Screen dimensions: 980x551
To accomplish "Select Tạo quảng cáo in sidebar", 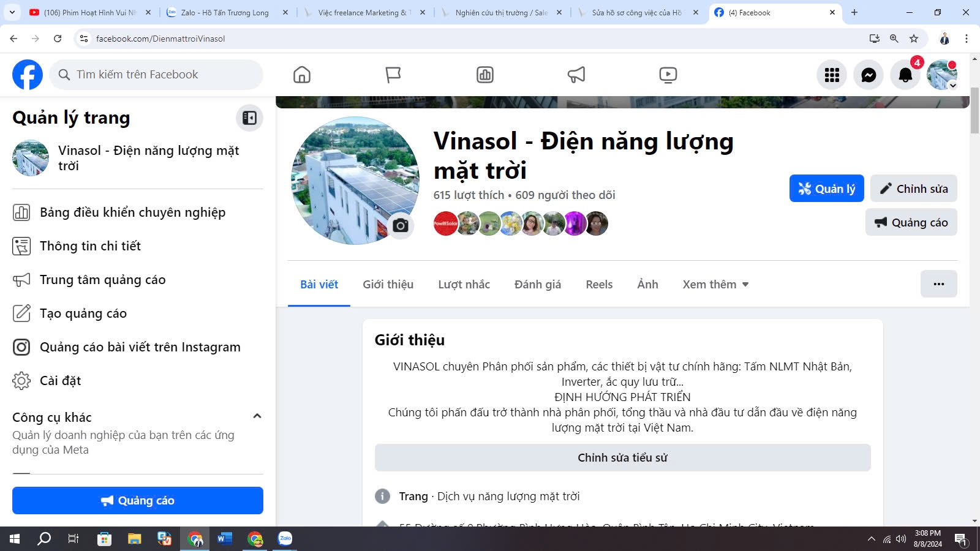I will coord(138,313).
